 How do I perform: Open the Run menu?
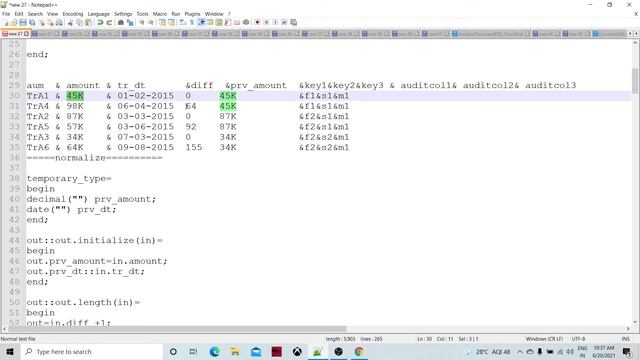click(176, 14)
